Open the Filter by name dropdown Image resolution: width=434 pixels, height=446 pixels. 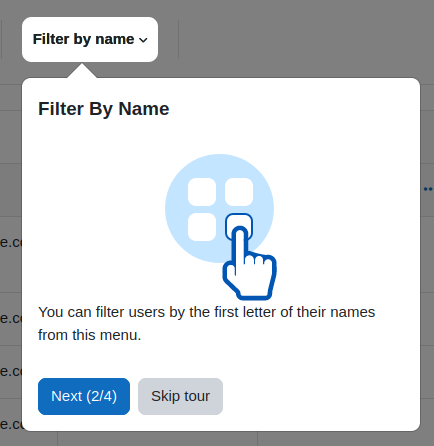point(90,39)
